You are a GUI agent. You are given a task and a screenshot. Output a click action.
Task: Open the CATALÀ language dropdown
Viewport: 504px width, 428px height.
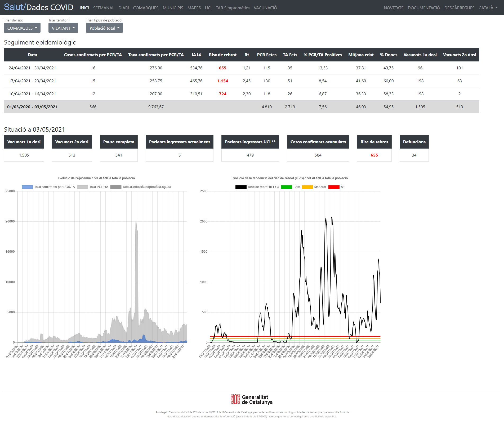[x=488, y=8]
